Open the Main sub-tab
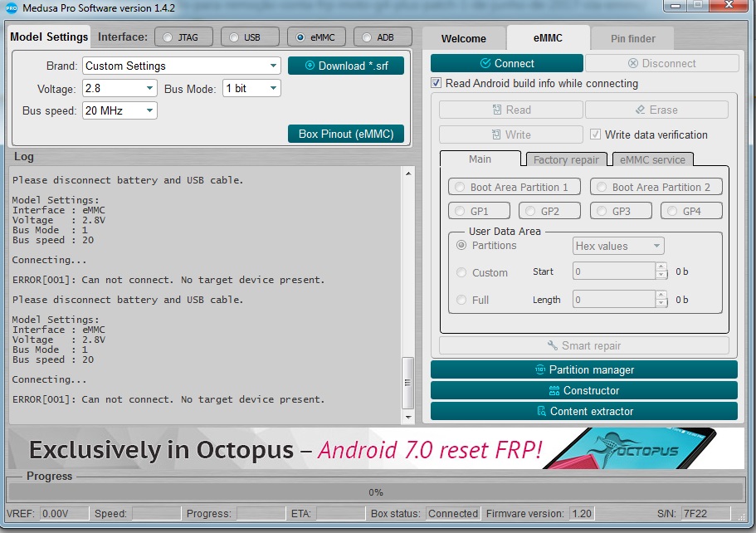Viewport: 756px width, 533px height. coord(480,159)
